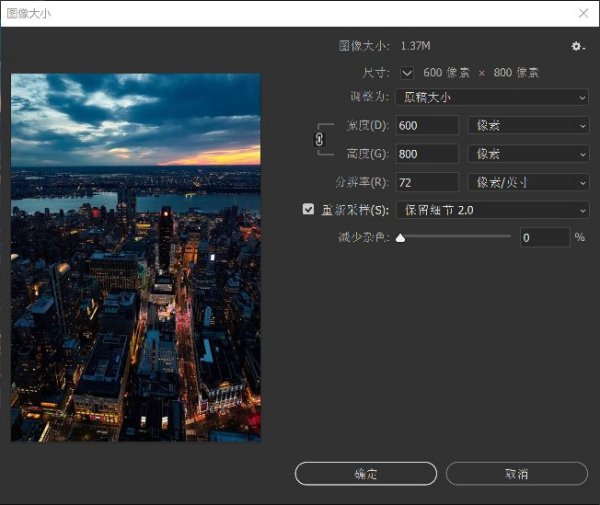Open the gear settings menu
Viewport: 600px width, 505px height.
click(x=578, y=46)
